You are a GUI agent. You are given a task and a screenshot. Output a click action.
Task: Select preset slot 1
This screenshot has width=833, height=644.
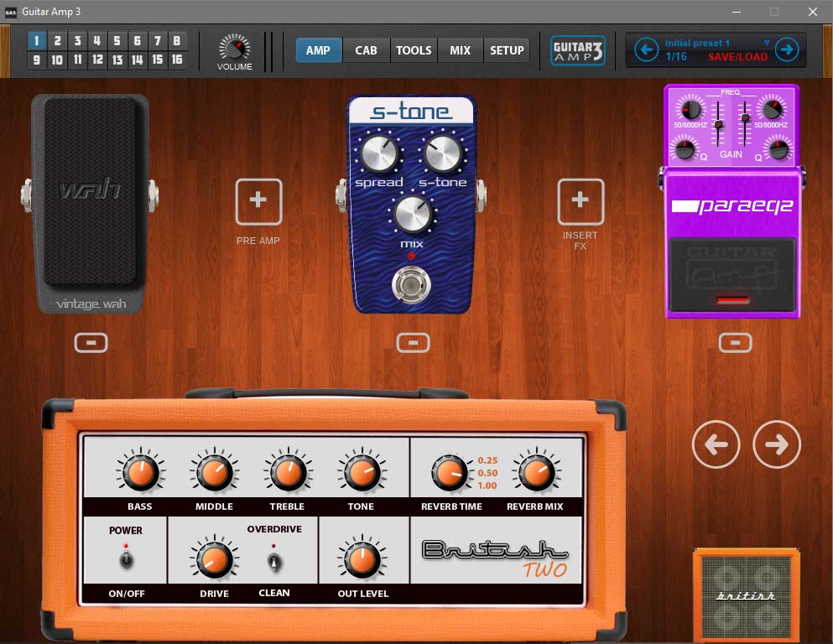click(x=37, y=41)
